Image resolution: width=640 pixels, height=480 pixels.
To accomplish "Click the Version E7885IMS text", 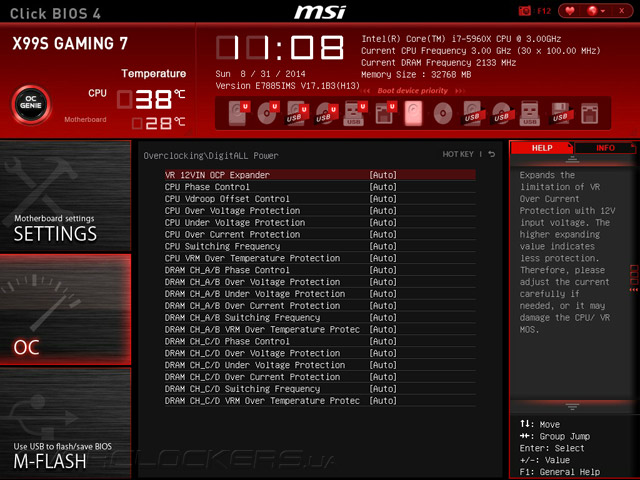I will point(287,86).
